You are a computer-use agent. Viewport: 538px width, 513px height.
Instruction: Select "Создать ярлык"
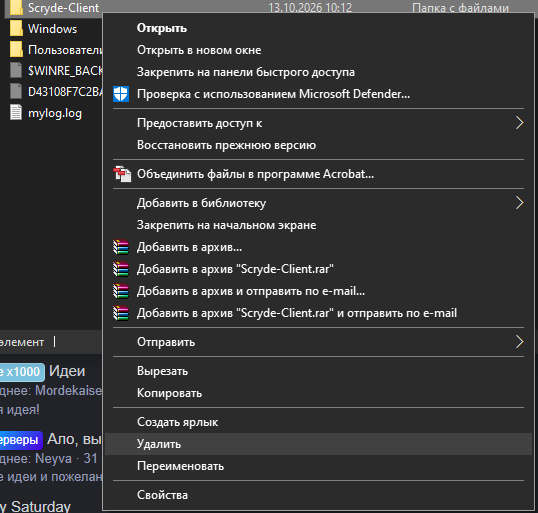pyautogui.click(x=318, y=422)
